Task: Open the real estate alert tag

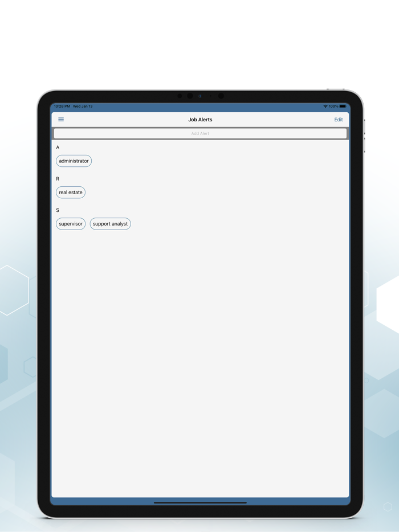Action: [x=71, y=193]
